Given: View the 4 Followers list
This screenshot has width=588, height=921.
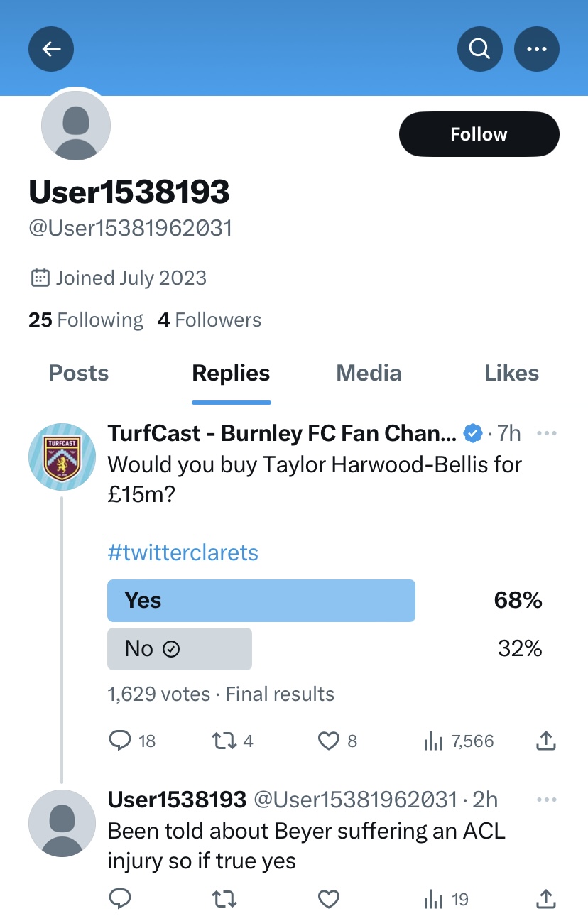Looking at the screenshot, I should [x=209, y=320].
